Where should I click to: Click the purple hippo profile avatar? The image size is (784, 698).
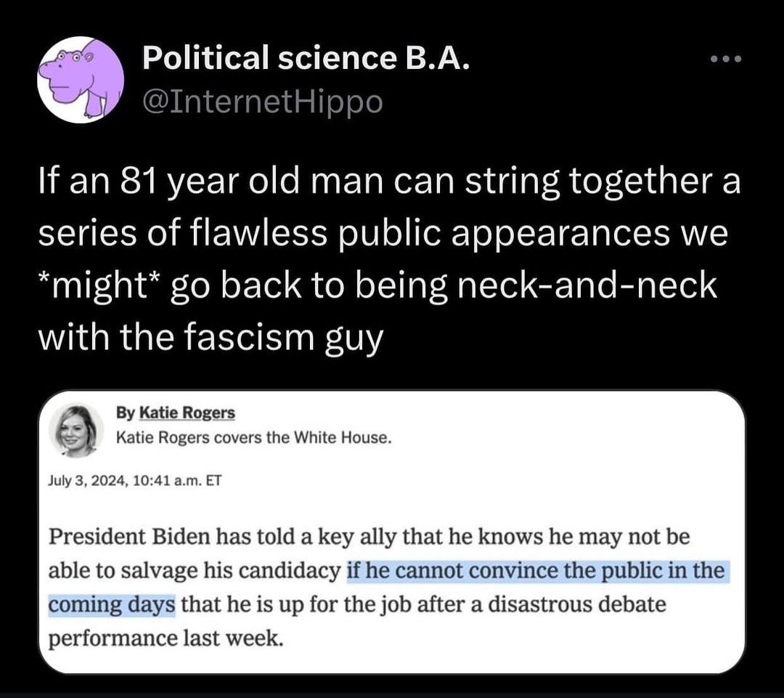pos(81,78)
